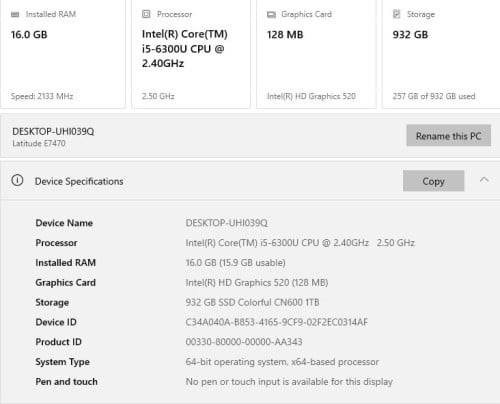Click the Processor card chip icon
This screenshot has height=404, width=500.
click(x=146, y=14)
